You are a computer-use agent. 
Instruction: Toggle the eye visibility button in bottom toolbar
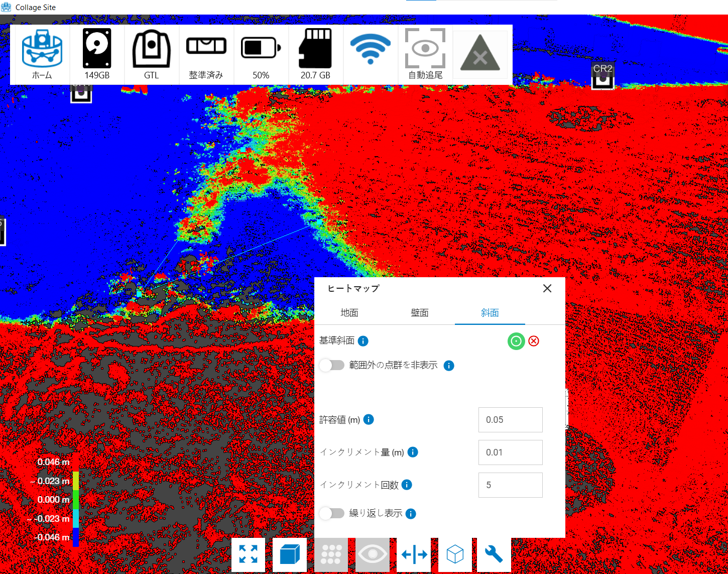[x=373, y=554]
